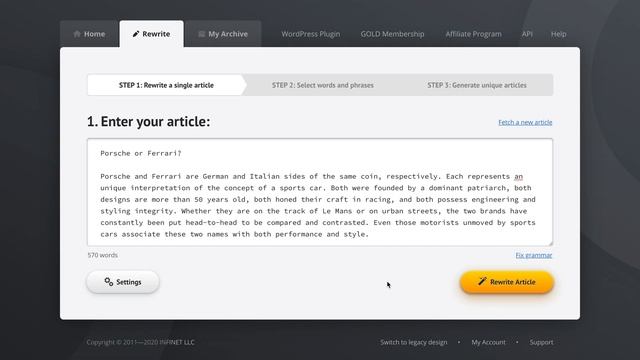
Task: Select the Rewrite tab
Action: pos(151,34)
